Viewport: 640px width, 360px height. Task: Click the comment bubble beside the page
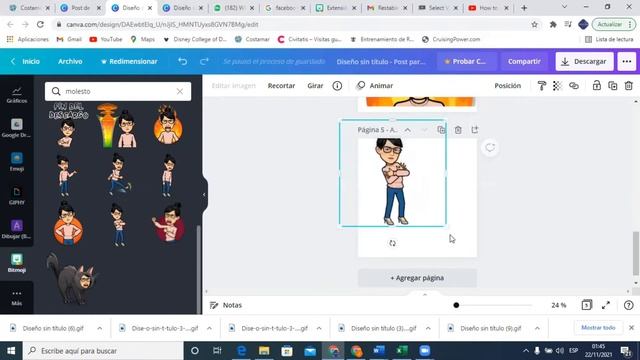tap(490, 147)
